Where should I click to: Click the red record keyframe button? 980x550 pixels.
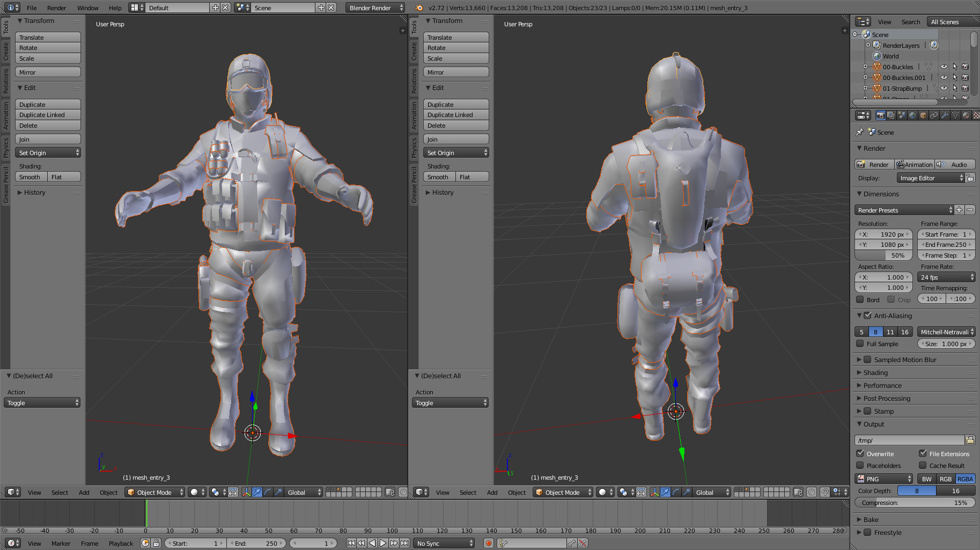pos(489,543)
